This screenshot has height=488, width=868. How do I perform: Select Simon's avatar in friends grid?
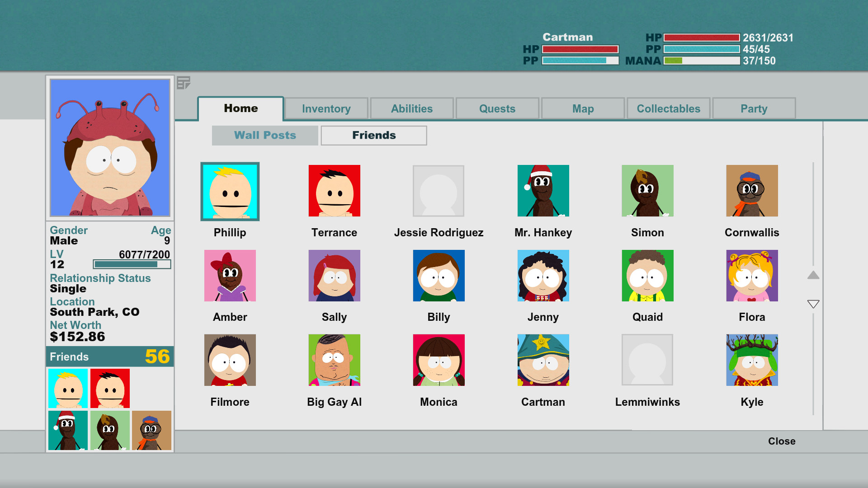pos(647,191)
